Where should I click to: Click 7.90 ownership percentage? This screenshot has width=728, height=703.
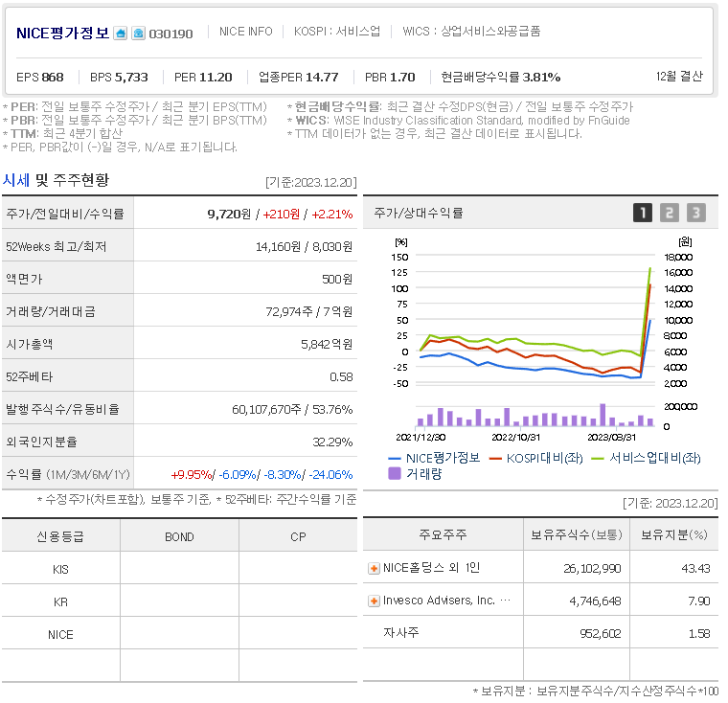point(699,601)
